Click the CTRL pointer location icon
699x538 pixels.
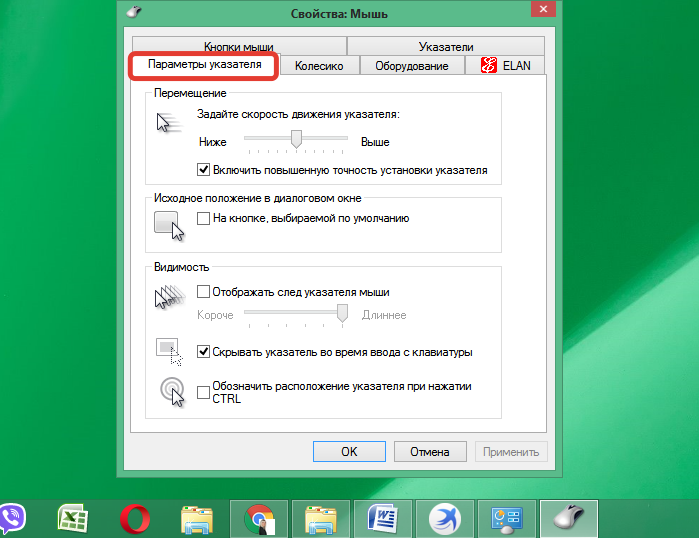(172, 392)
